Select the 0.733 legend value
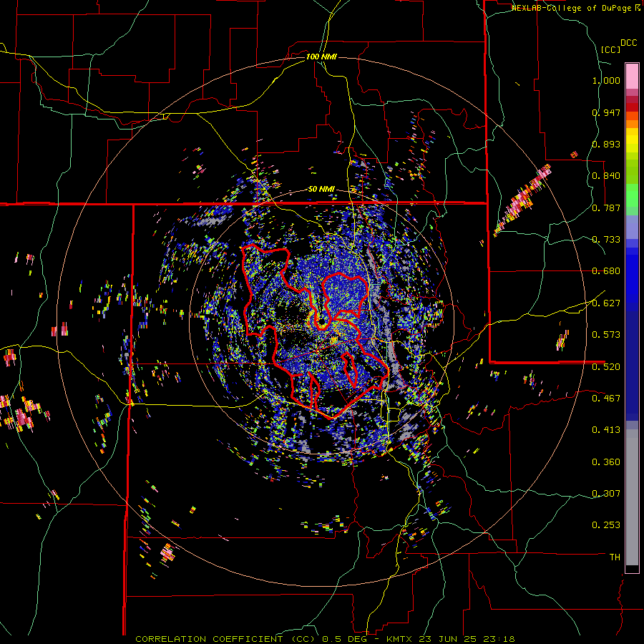This screenshot has width=644, height=644. [606, 240]
